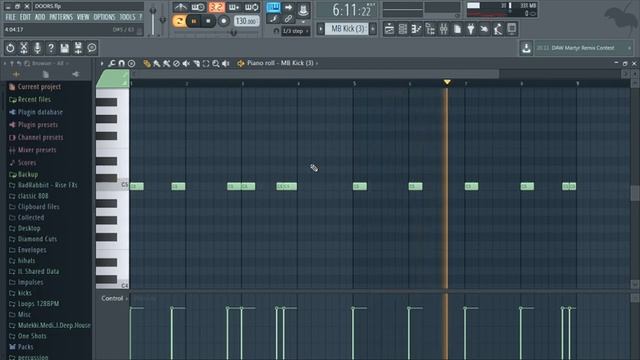Click the master pitch slider knob
Screen dimensions: 640x360
point(162,20)
